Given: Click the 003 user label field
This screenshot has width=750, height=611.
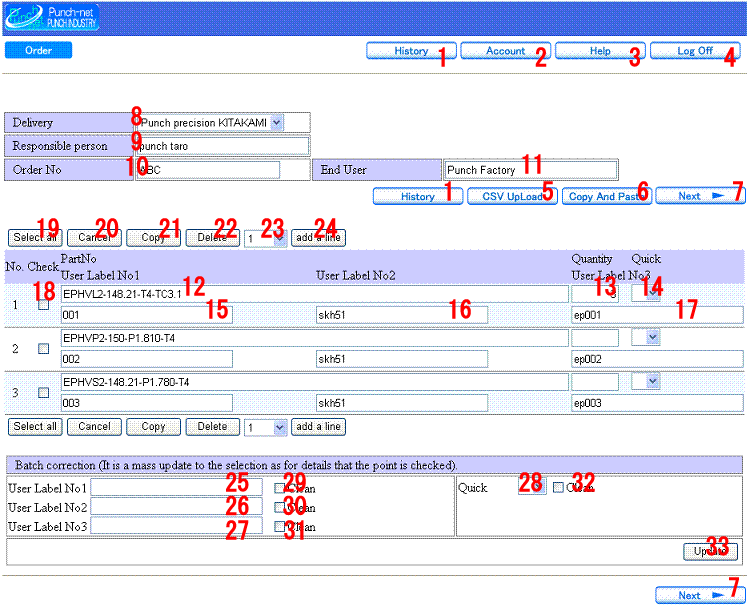Looking at the screenshot, I should coord(146,403).
